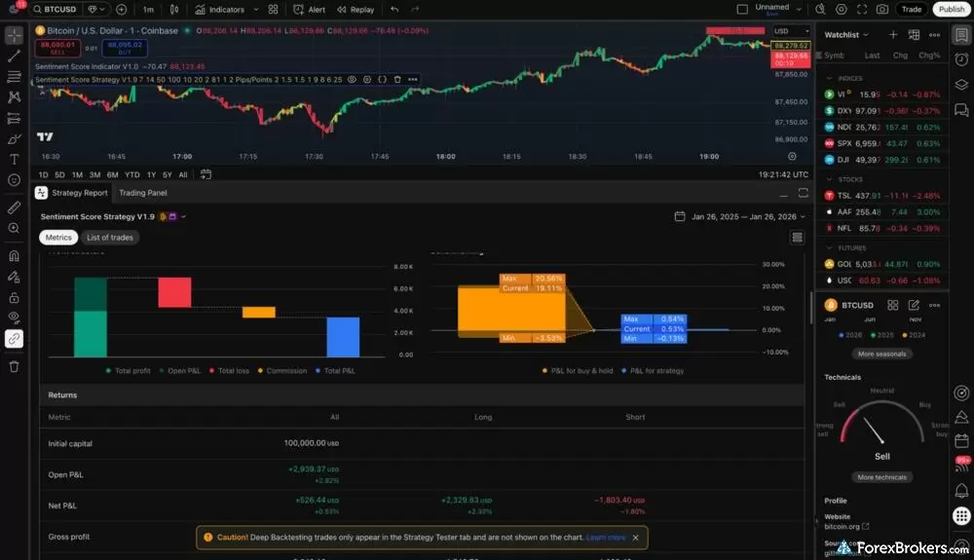Image resolution: width=974 pixels, height=560 pixels.
Task: Open the layout select square icon
Action: coord(741,10)
